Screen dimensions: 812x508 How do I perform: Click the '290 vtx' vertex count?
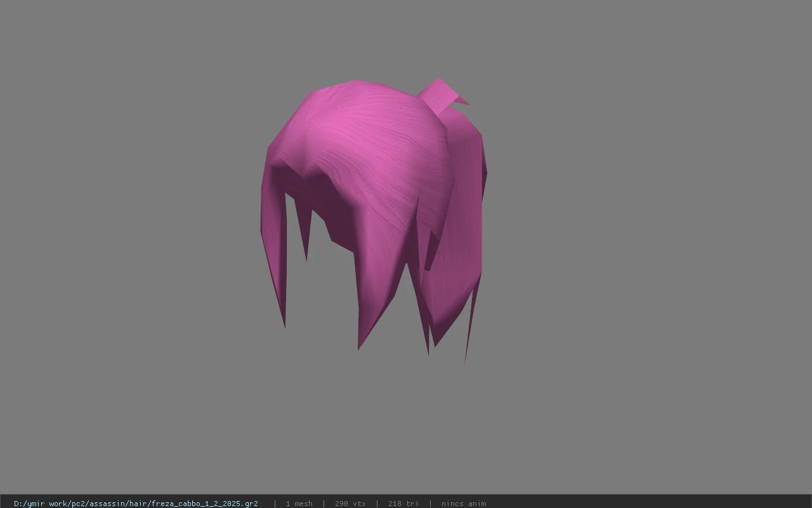coord(350,504)
